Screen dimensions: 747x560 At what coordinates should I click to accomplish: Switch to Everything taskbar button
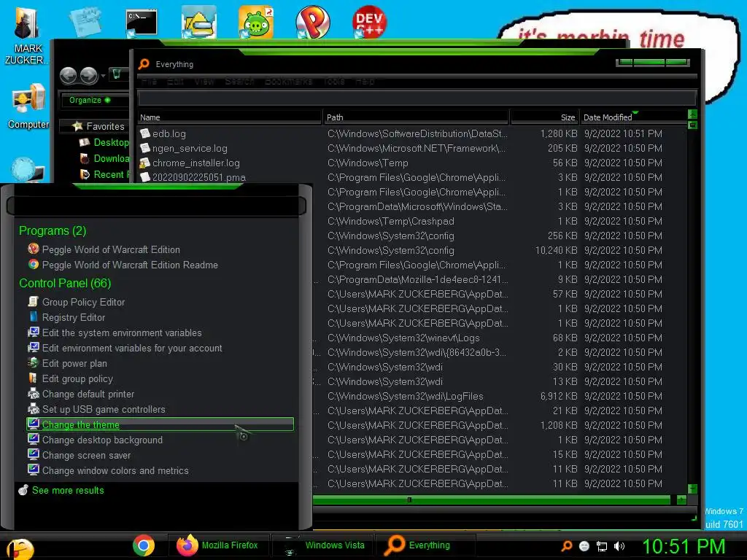coord(425,545)
